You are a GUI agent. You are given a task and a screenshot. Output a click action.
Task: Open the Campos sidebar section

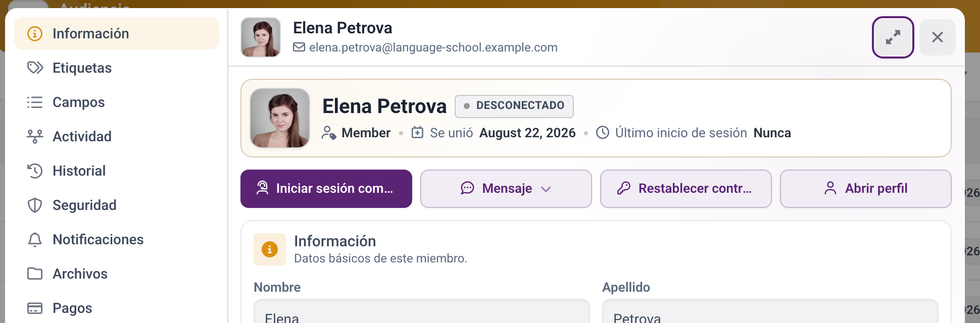[117, 102]
